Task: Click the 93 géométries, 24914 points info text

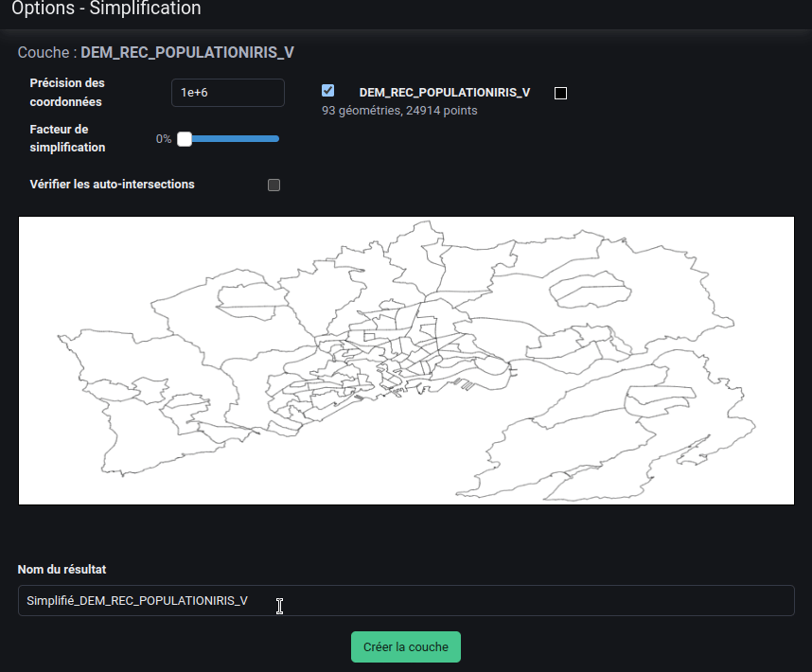Action: pos(399,111)
